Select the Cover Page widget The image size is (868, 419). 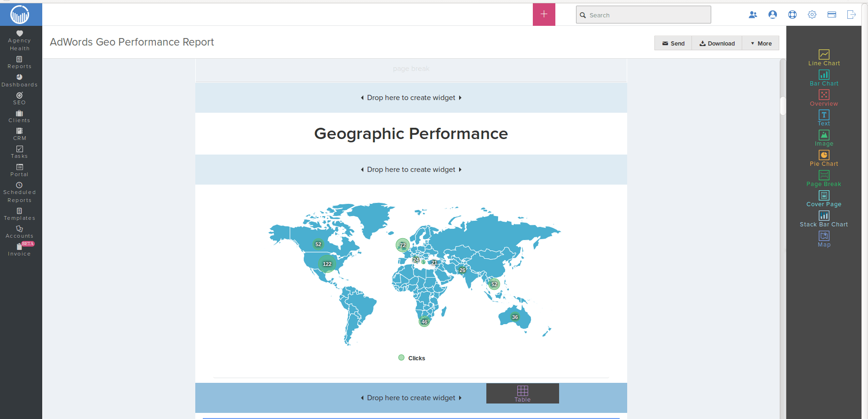[x=824, y=199]
